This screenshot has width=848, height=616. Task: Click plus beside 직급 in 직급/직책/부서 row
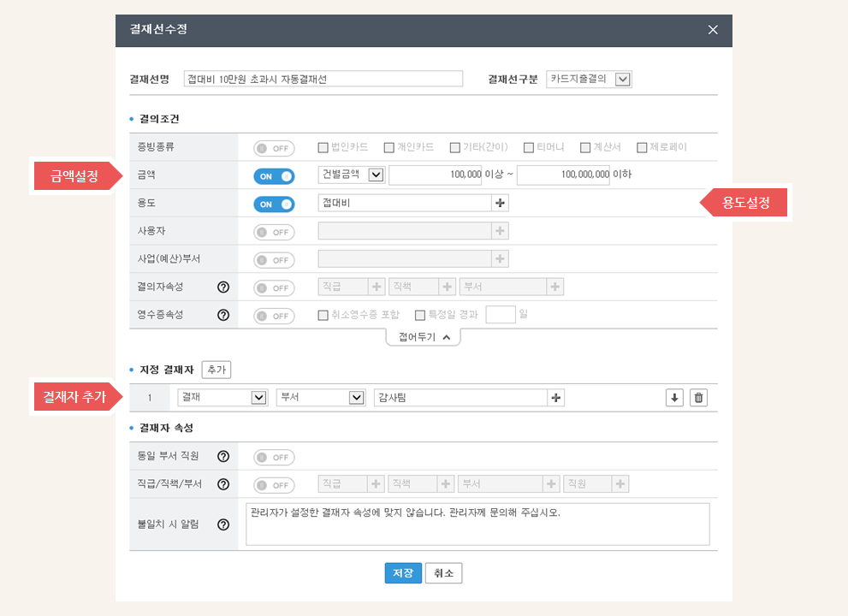pos(376,484)
